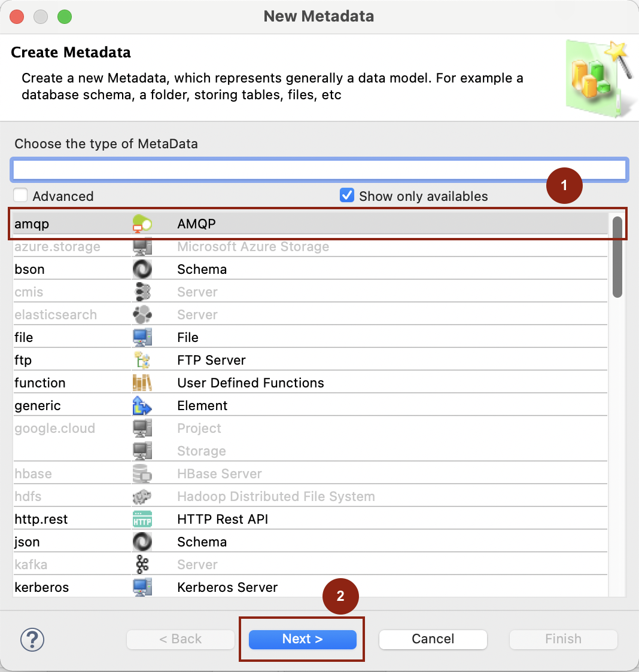Click the metadata type search field

coord(319,170)
